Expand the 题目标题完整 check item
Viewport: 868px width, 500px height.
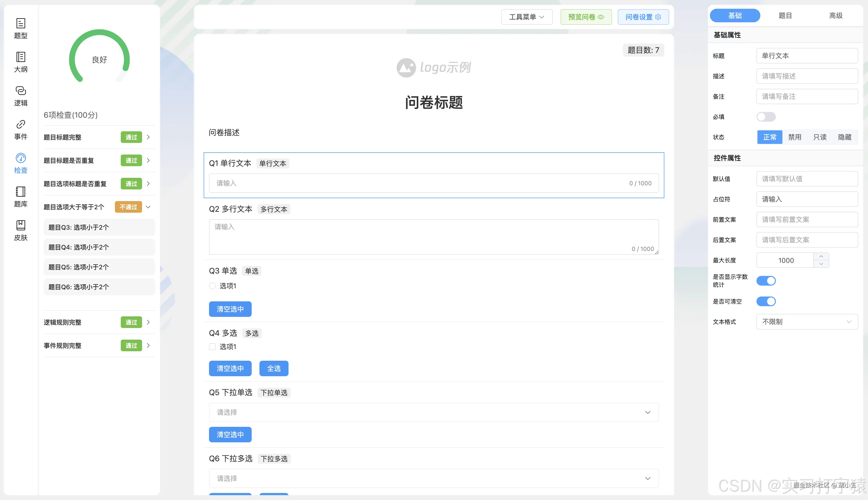(148, 137)
